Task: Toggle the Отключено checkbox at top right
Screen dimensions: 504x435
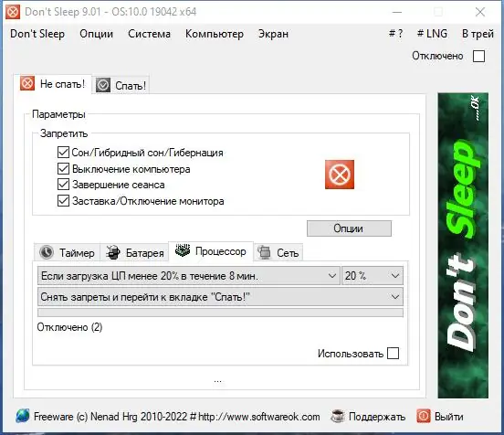Action: click(x=479, y=56)
